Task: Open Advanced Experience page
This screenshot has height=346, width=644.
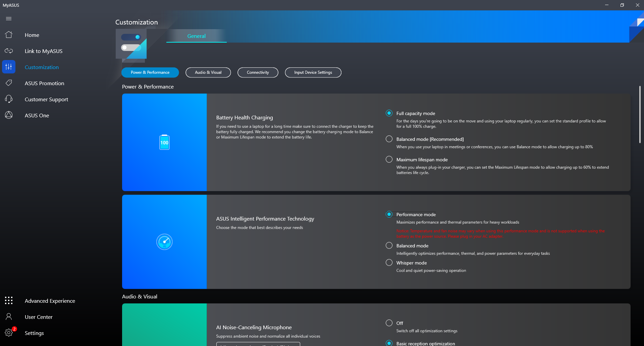Action: [x=50, y=301]
